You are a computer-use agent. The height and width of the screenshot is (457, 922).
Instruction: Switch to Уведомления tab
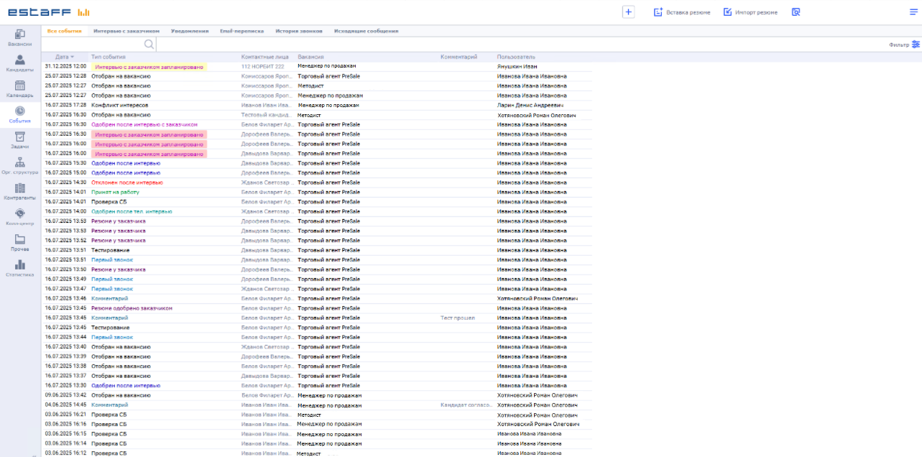[x=190, y=31]
